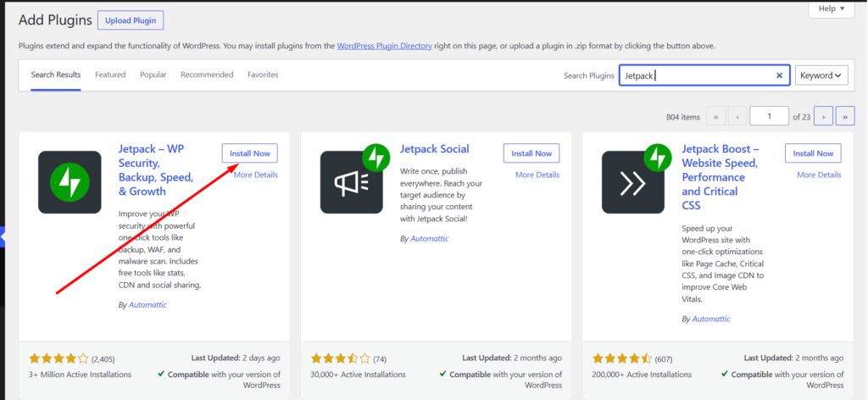This screenshot has height=400, width=868.
Task: Click the Add Plugins page heading
Action: (55, 20)
